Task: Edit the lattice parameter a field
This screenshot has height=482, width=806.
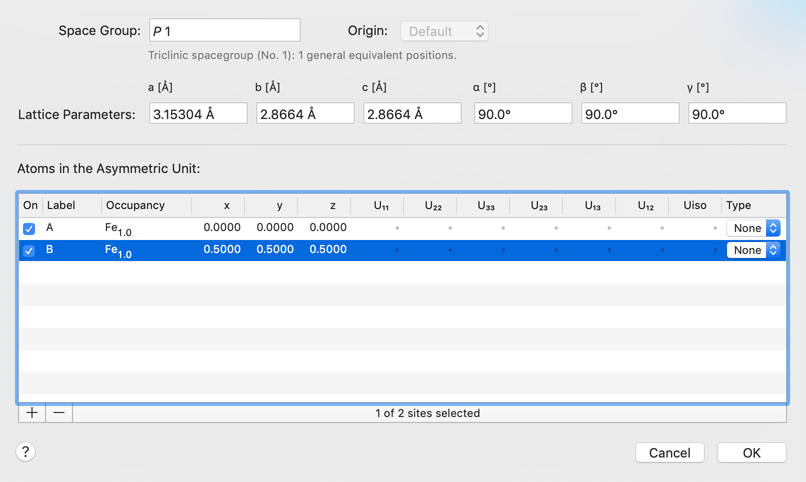Action: (198, 114)
